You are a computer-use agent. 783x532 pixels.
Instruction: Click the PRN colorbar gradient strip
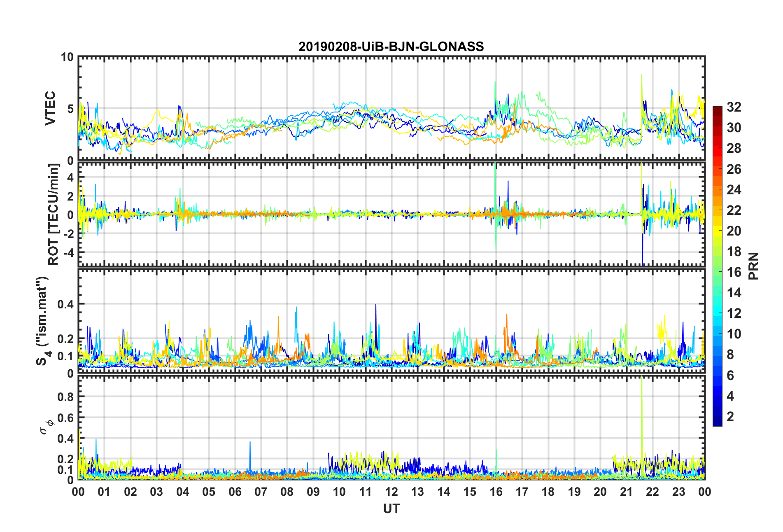click(x=717, y=266)
